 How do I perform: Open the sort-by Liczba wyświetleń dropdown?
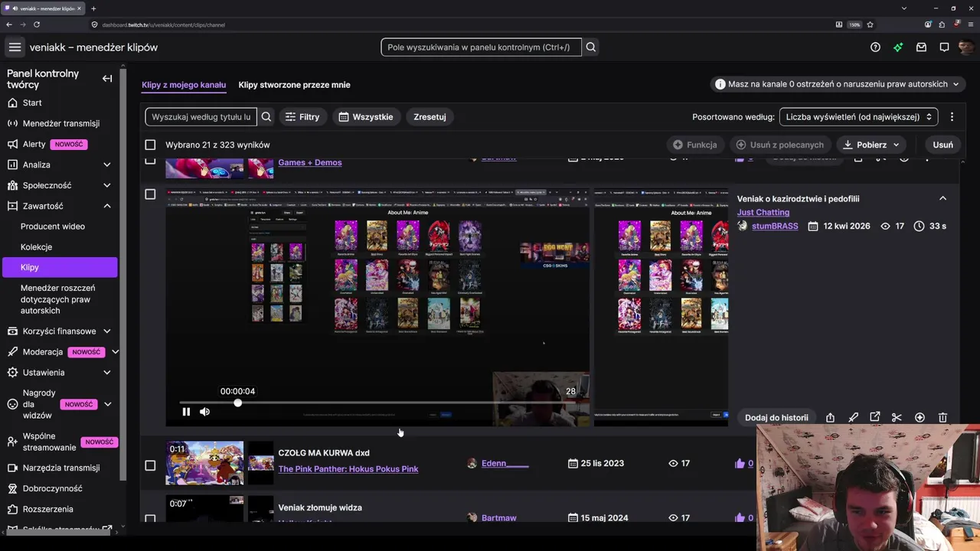[x=858, y=117]
